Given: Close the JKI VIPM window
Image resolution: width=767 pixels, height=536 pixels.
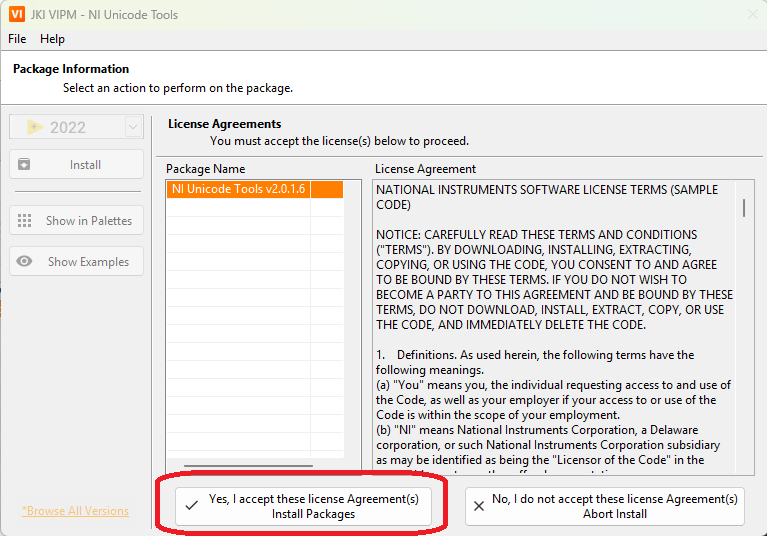Looking at the screenshot, I should pos(753,15).
